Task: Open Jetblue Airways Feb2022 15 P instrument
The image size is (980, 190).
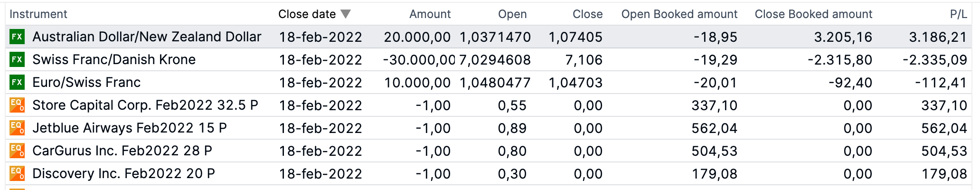Action: tap(130, 128)
